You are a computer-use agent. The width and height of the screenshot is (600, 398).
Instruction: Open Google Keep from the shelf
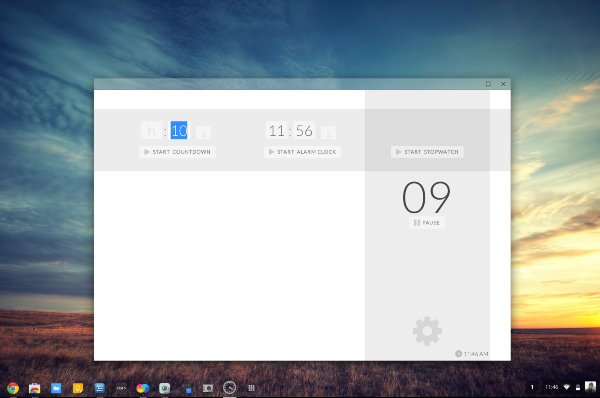(x=78, y=388)
